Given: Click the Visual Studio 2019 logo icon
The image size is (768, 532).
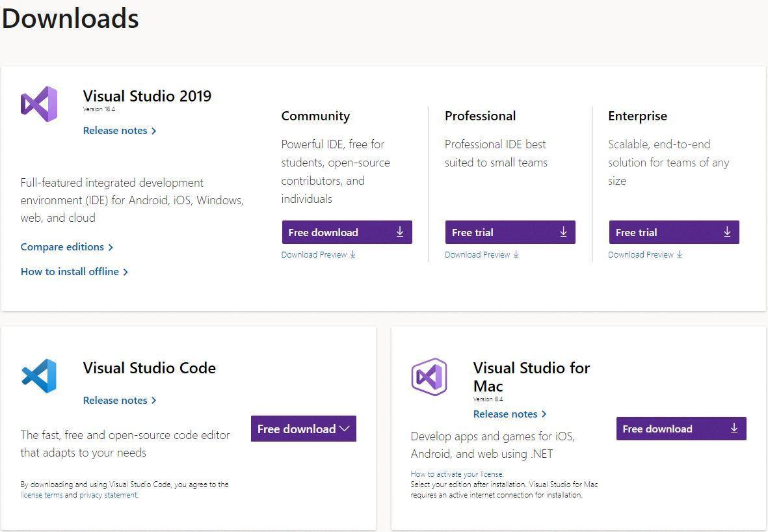Looking at the screenshot, I should (38, 103).
